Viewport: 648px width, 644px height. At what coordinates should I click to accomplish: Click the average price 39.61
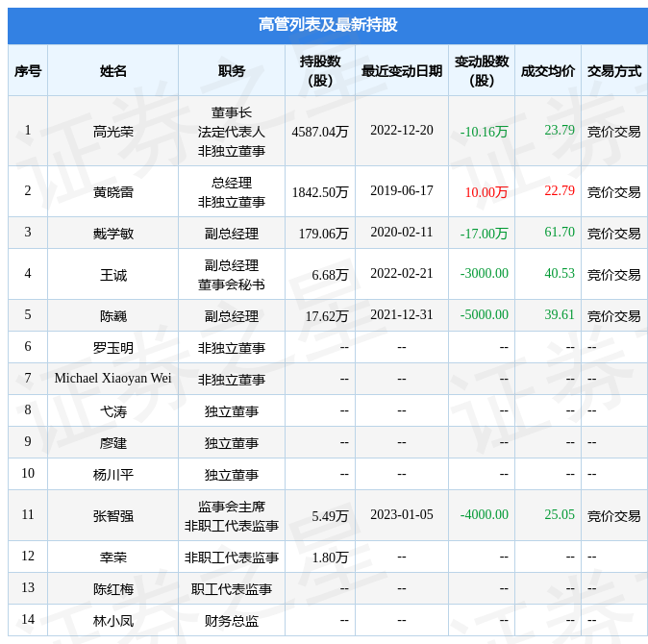click(560, 314)
